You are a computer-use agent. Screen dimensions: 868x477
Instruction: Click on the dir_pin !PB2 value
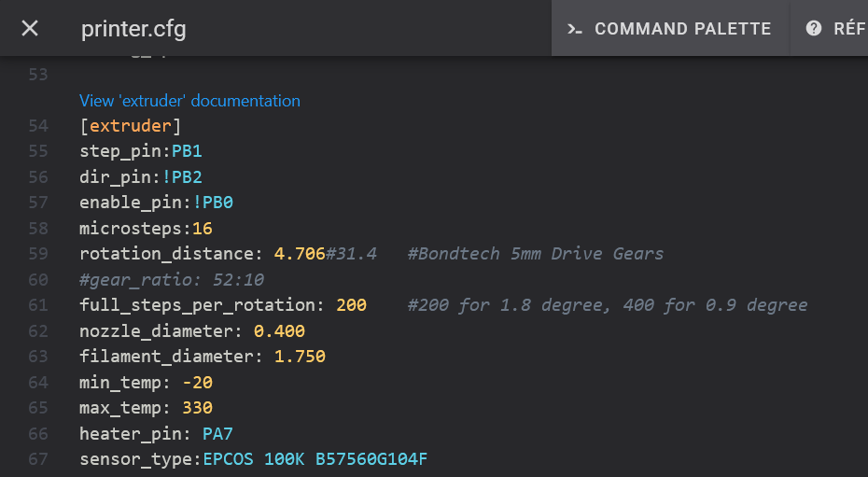pyautogui.click(x=183, y=176)
